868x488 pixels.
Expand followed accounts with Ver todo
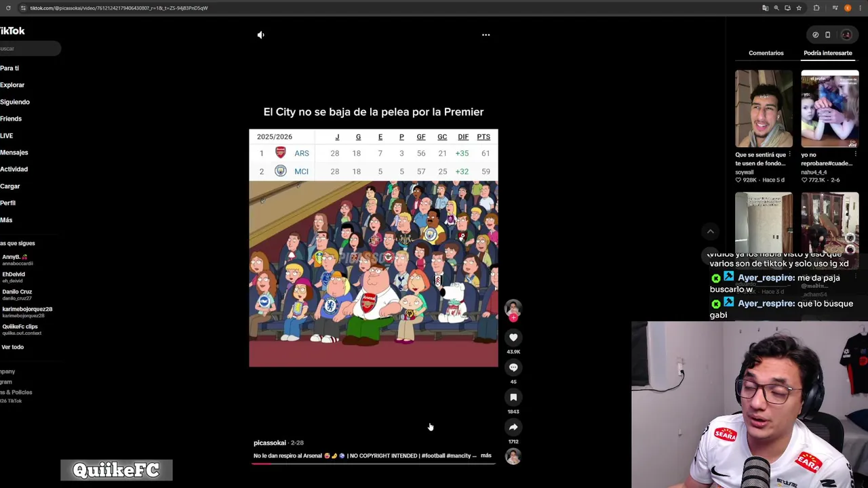pyautogui.click(x=12, y=347)
